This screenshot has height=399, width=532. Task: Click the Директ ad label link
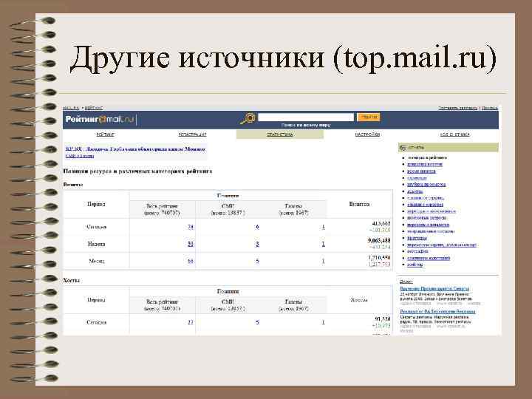(x=406, y=282)
